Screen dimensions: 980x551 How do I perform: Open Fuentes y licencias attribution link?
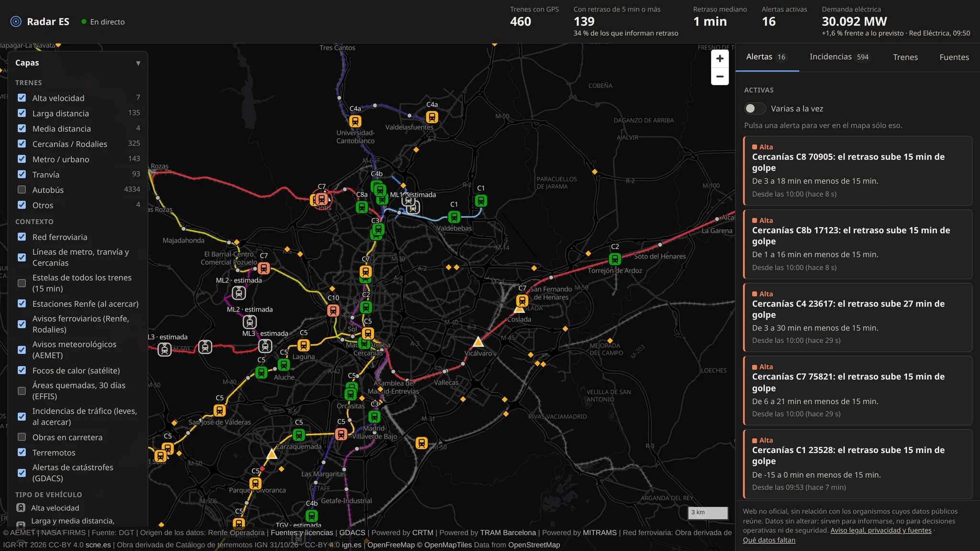[x=302, y=532]
